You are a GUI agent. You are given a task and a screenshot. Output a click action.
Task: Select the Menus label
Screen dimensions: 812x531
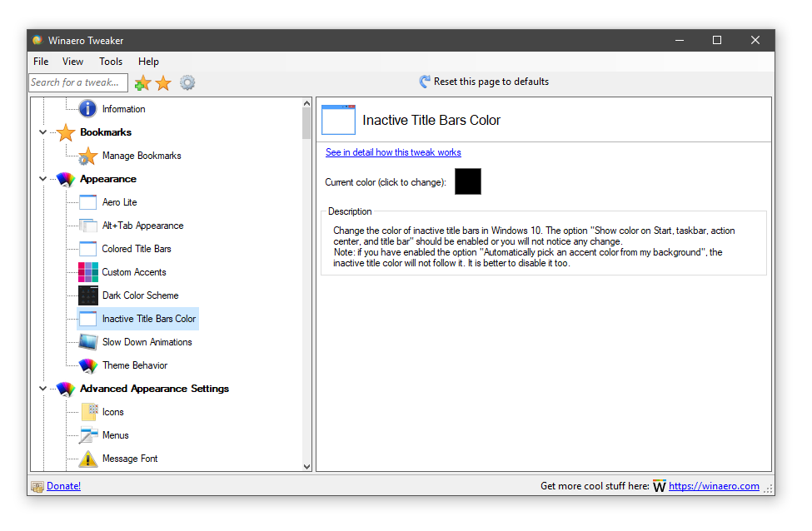coord(116,435)
